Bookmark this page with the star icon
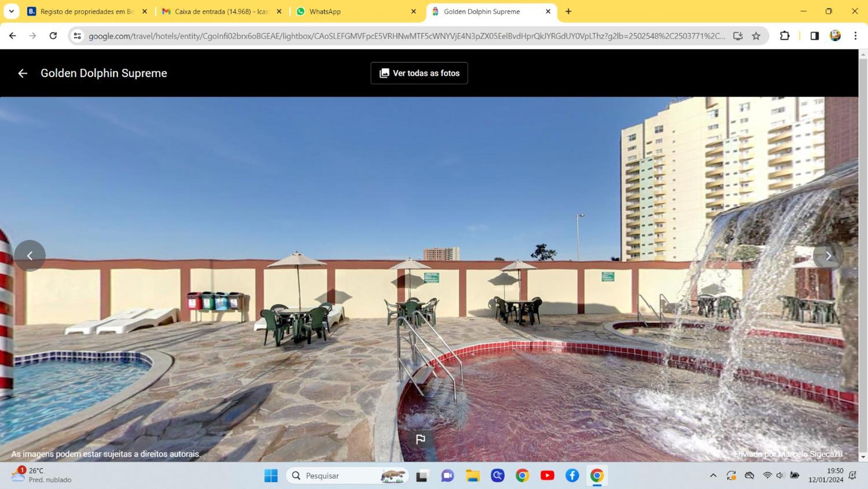868x489 pixels. pyautogui.click(x=756, y=36)
